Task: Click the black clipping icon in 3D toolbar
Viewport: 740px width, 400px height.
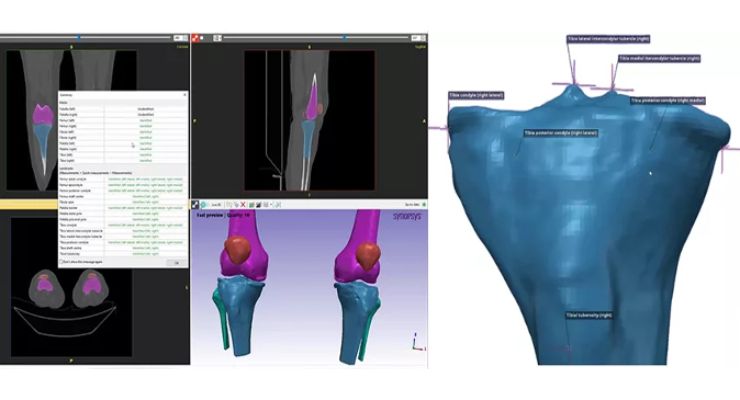Action: point(259,205)
